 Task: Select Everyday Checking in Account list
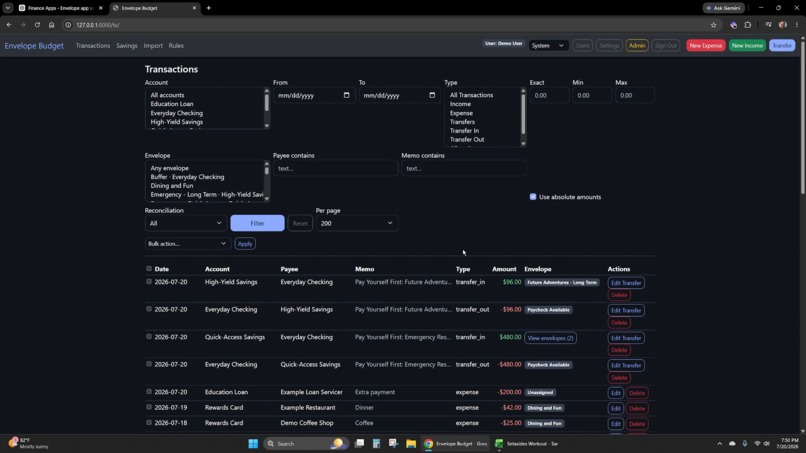pos(176,113)
